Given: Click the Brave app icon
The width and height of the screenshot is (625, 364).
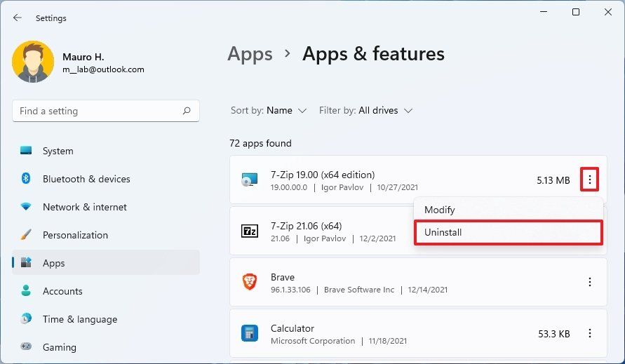Looking at the screenshot, I should (x=250, y=282).
